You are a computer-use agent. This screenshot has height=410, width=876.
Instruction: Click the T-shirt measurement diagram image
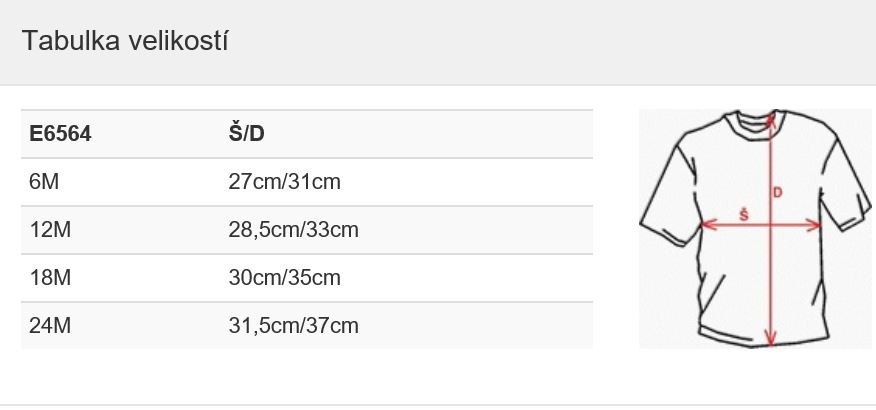[x=755, y=229]
